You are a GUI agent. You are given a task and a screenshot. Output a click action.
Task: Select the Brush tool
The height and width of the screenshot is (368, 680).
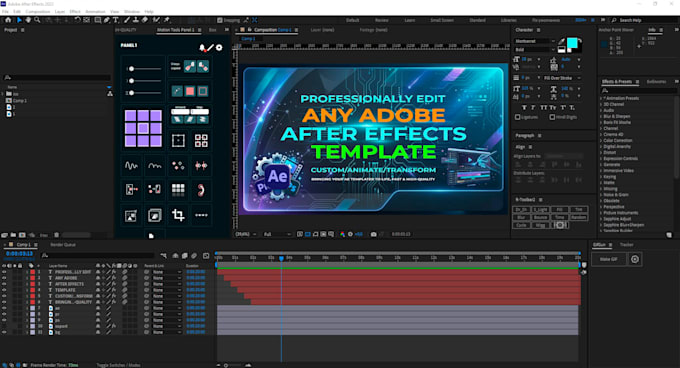point(127,20)
